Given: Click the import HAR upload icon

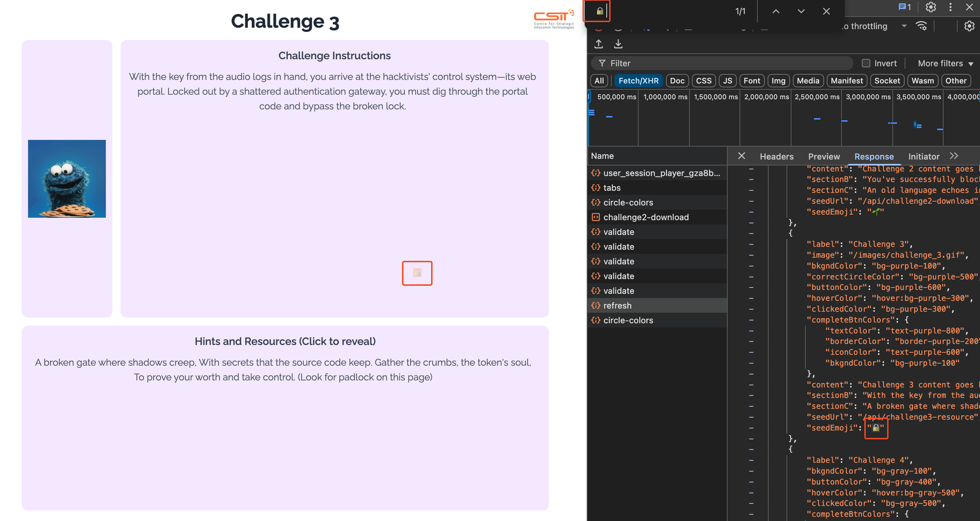Looking at the screenshot, I should click(x=599, y=44).
